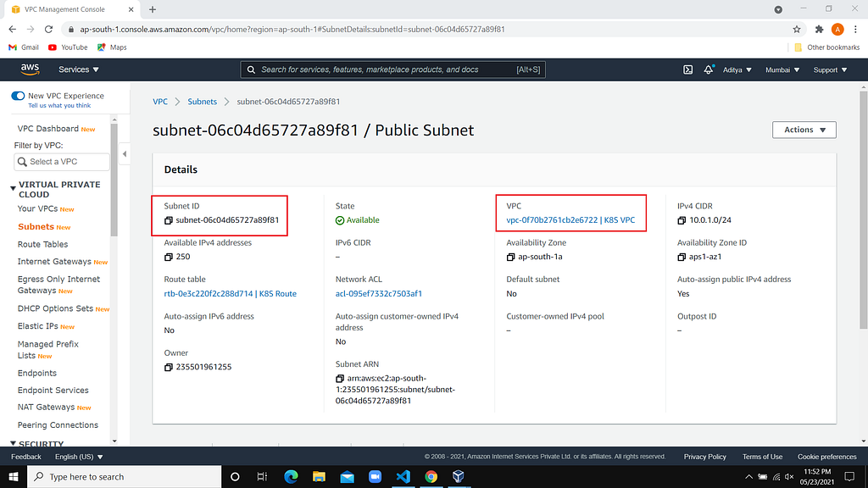Open Gmail bookmark
Viewport: 868px width, 488px height.
[23, 47]
